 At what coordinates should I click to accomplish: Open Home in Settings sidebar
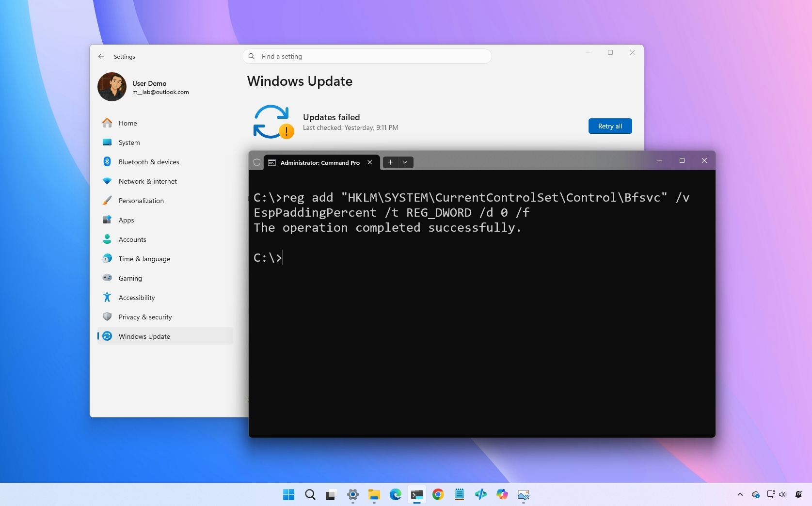click(x=165, y=123)
